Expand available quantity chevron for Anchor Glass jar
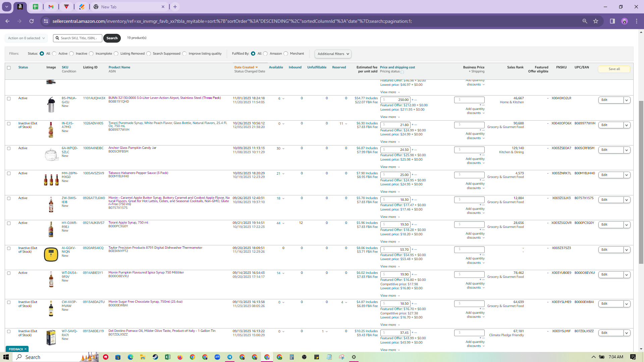Screen dimensions: 644x362 point(283,148)
